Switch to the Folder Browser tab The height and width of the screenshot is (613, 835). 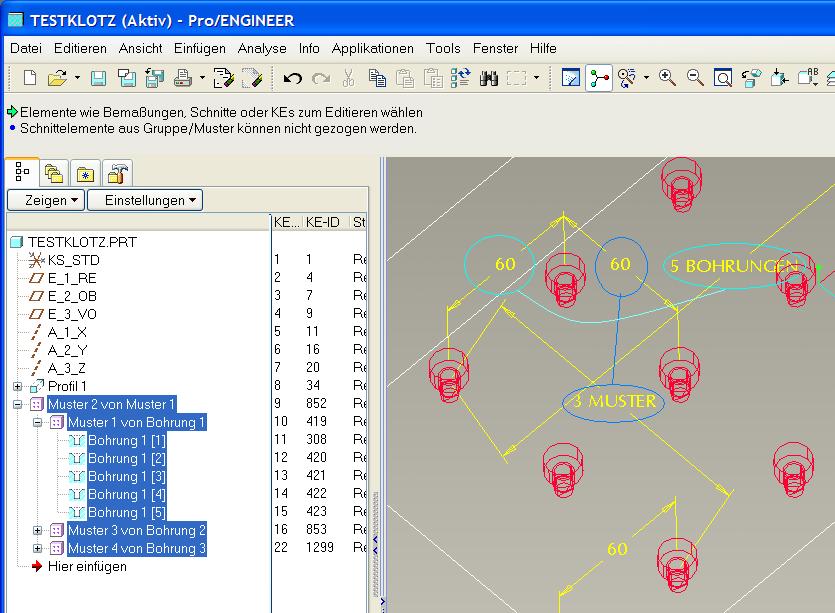(x=54, y=174)
